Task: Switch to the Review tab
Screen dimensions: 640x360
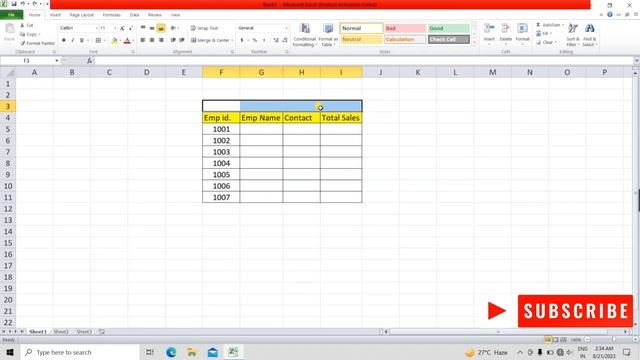Action: pyautogui.click(x=155, y=15)
